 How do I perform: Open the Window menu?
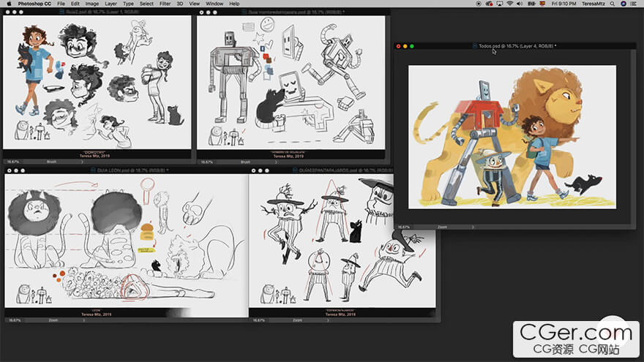[x=214, y=4]
